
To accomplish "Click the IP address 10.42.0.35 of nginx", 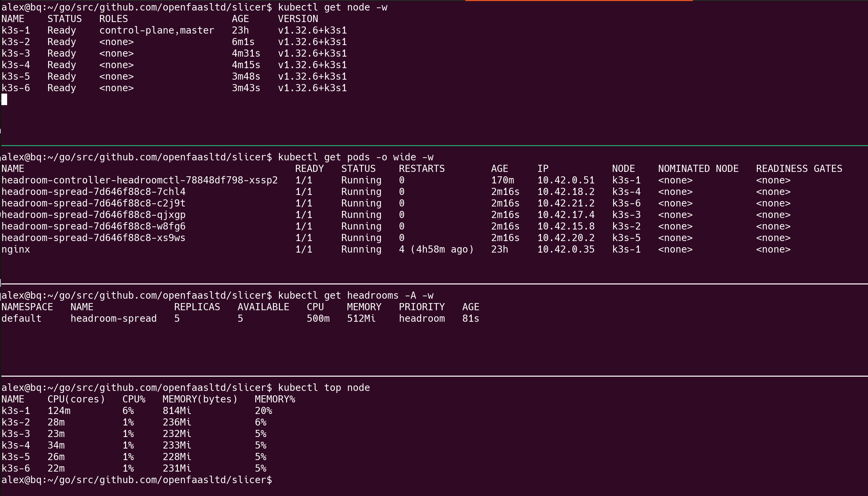I will pos(565,249).
